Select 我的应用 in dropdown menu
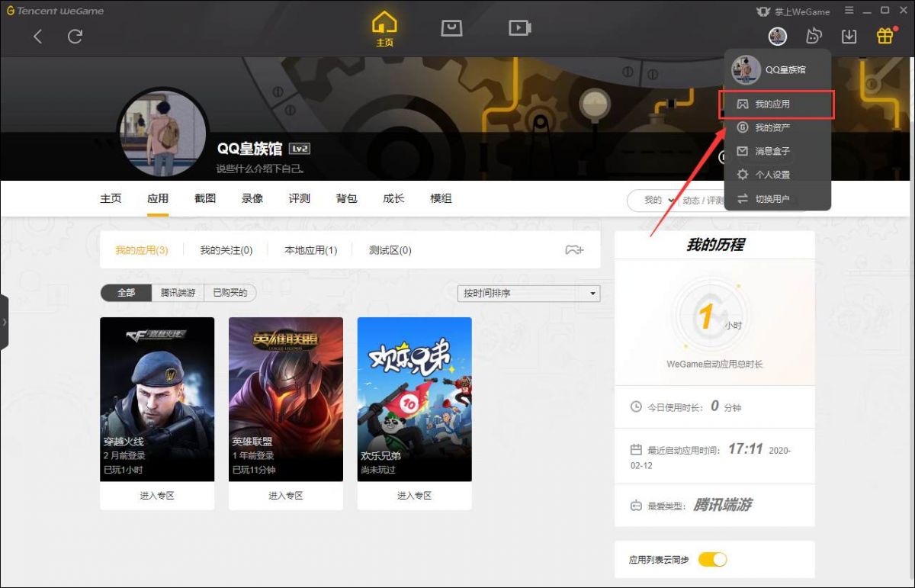Image resolution: width=915 pixels, height=588 pixels. click(x=777, y=104)
